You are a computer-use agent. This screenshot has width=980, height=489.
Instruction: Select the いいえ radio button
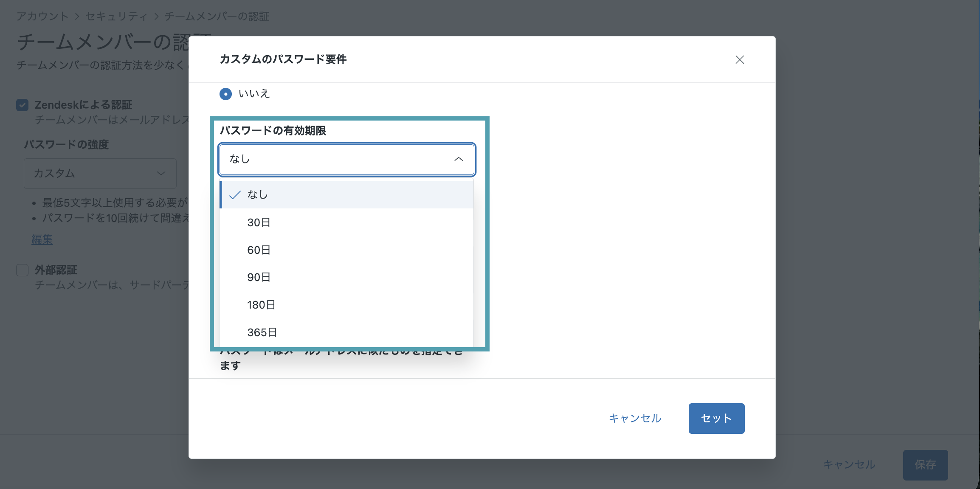point(225,94)
